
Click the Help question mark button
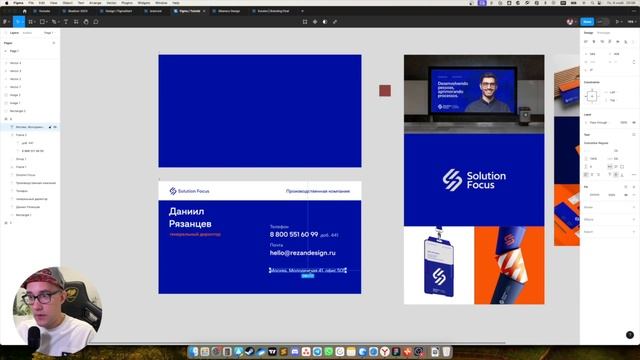point(630,335)
